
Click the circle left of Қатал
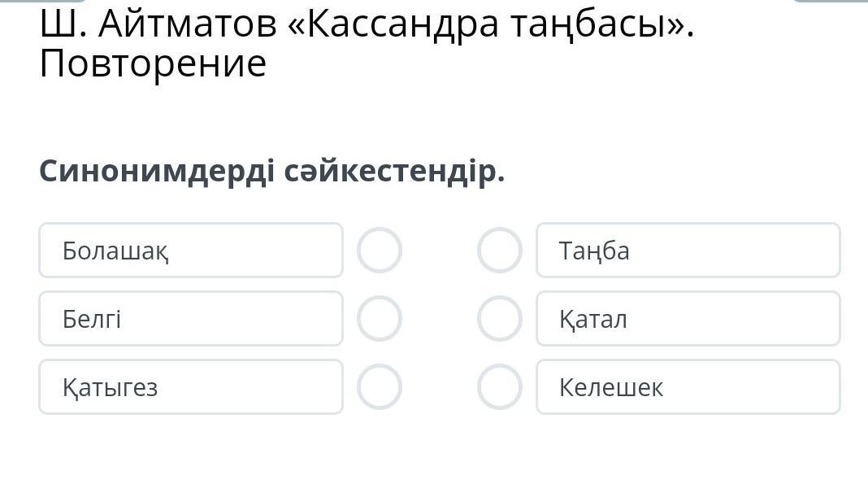(x=499, y=319)
